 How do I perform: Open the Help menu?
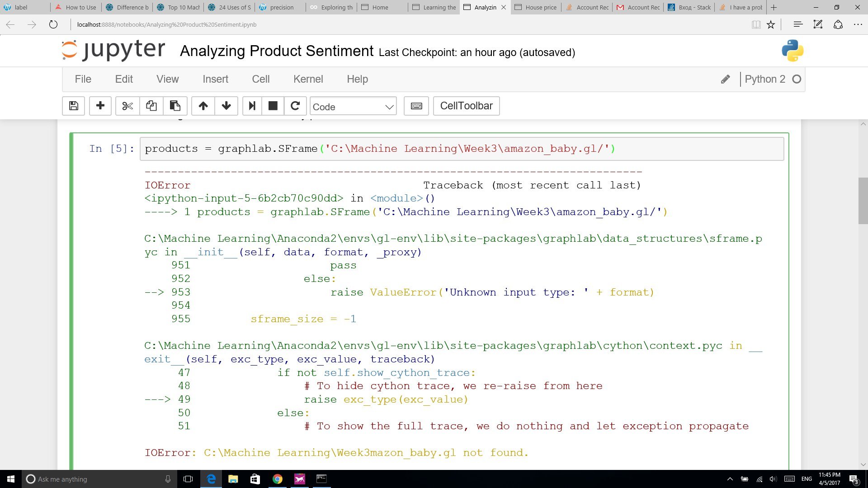(x=357, y=79)
